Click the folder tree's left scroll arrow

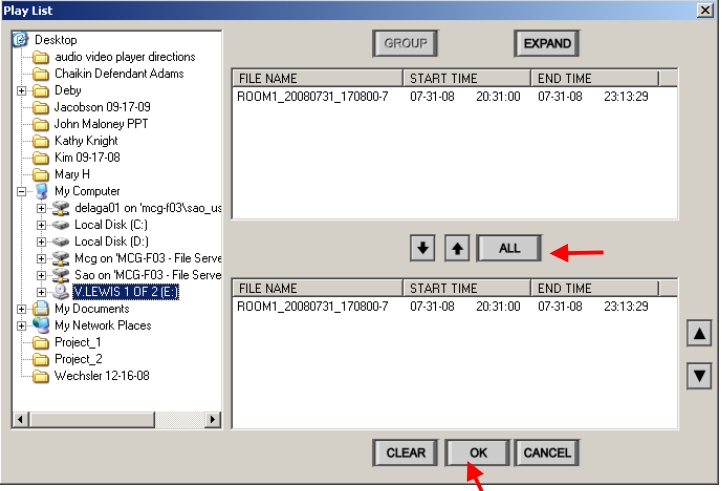pos(21,419)
